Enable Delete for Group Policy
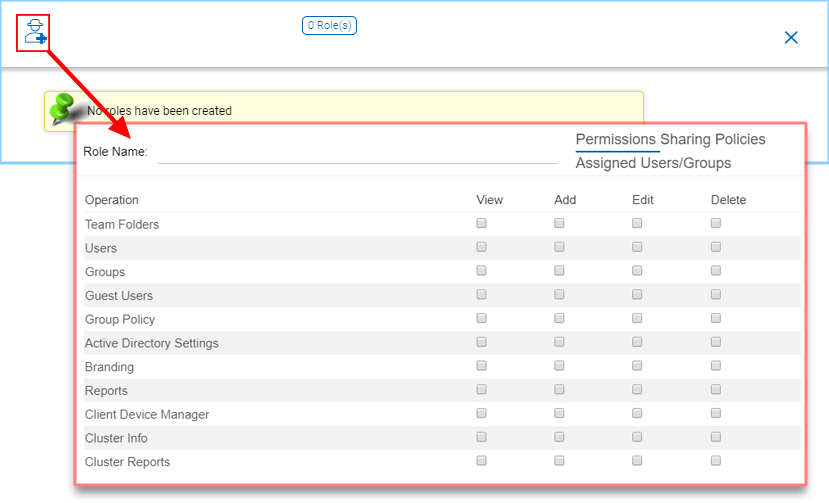 (x=716, y=318)
